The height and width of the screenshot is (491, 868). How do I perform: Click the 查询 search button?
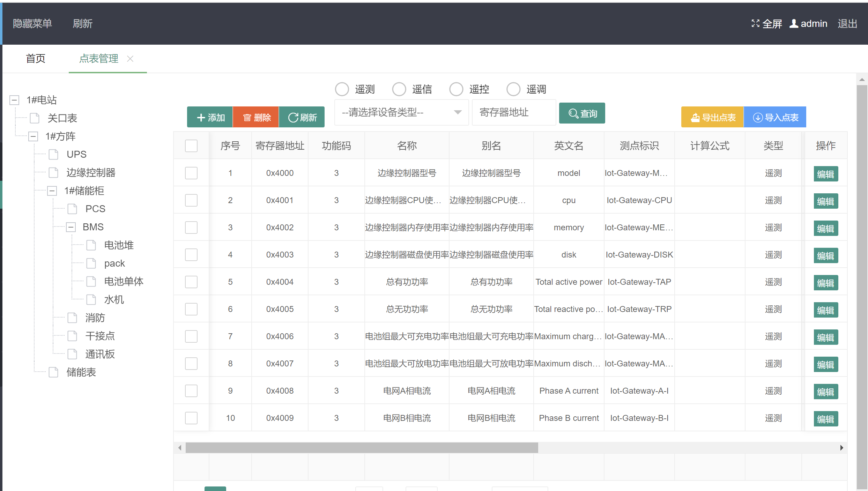click(x=582, y=113)
